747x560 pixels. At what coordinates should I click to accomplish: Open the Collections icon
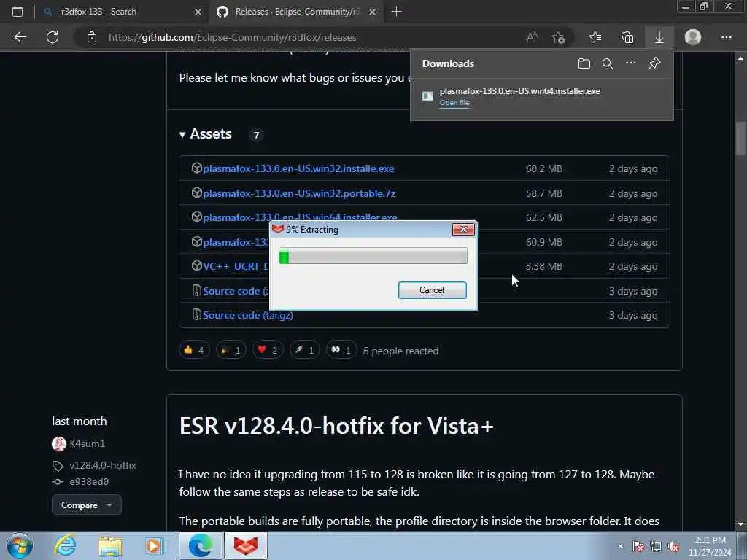click(627, 37)
